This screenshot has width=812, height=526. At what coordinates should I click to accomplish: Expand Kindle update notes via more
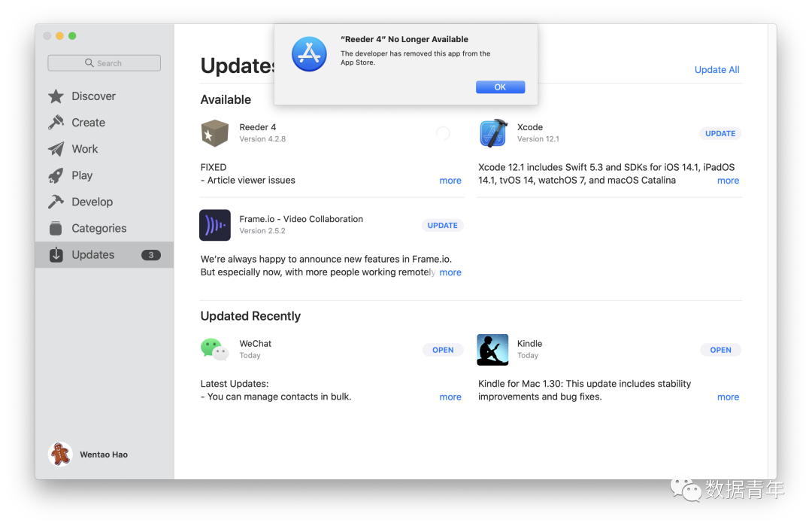click(728, 397)
